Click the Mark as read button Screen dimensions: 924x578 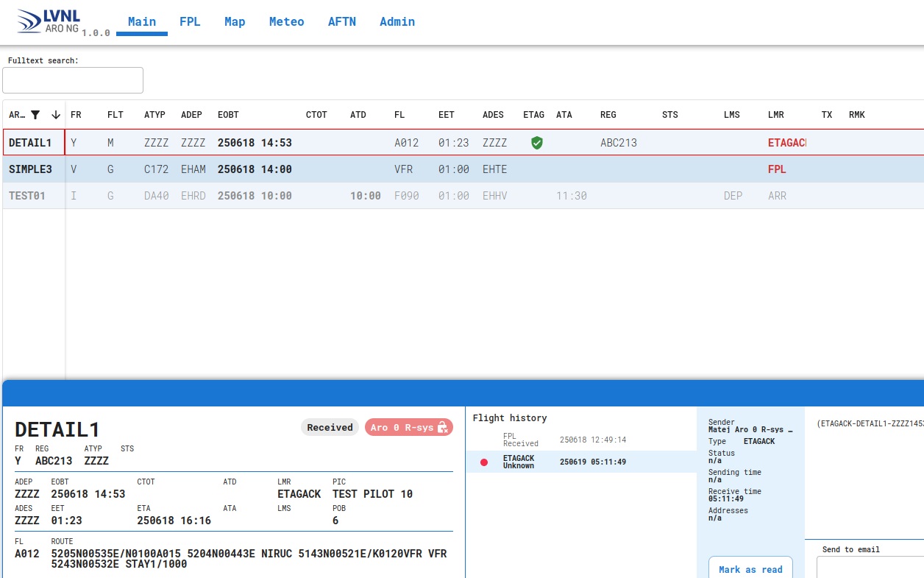click(750, 569)
